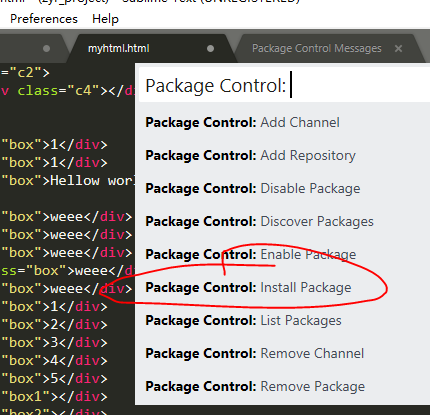The height and width of the screenshot is (415, 430).
Task: Close the Package Control Messages tab
Action: pos(398,49)
